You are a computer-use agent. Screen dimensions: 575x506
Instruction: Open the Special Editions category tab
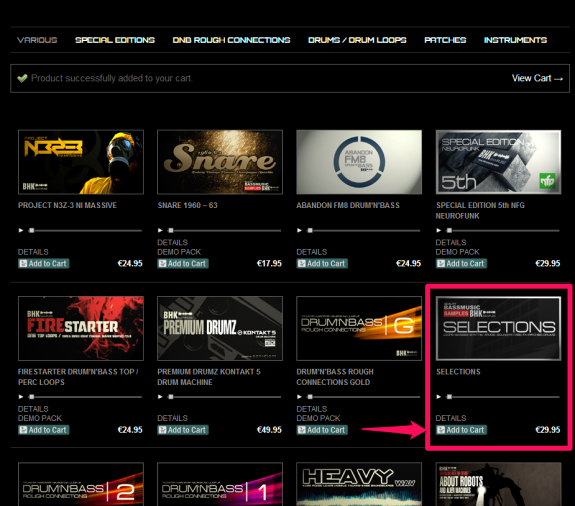point(115,40)
